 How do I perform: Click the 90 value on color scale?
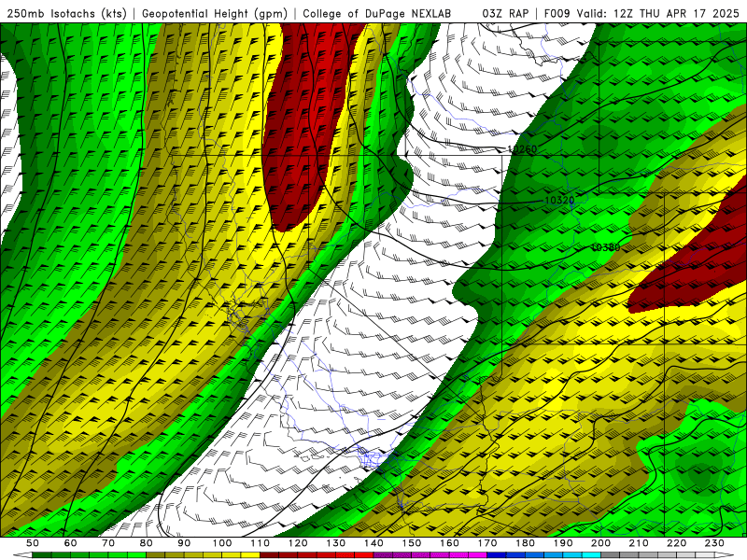184,543
